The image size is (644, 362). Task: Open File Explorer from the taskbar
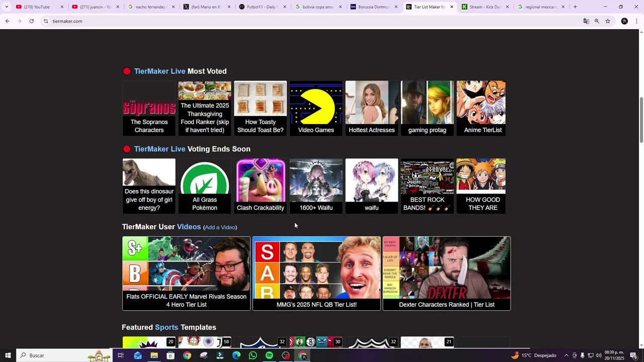pos(154,355)
